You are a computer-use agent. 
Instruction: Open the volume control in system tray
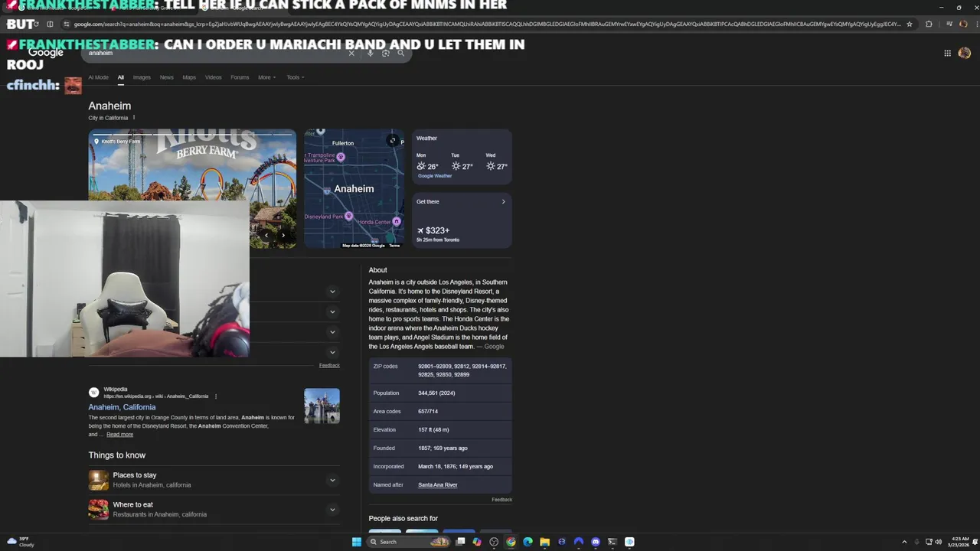pos(939,542)
